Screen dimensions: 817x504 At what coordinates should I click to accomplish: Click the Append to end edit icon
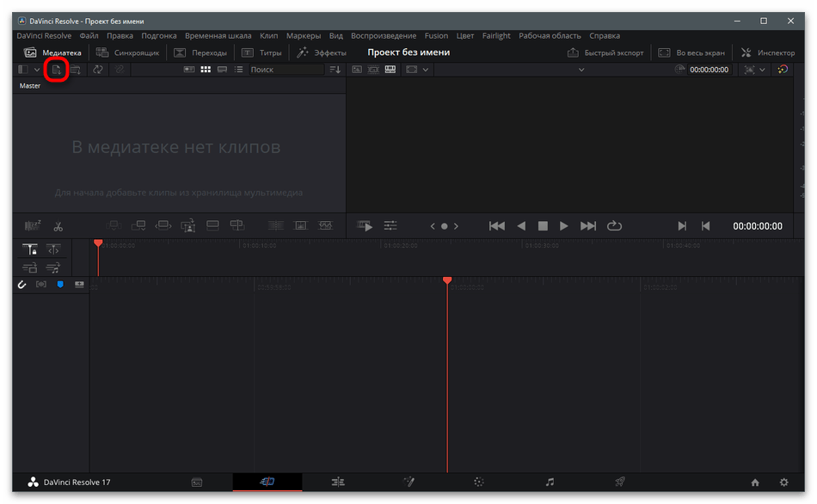(138, 225)
